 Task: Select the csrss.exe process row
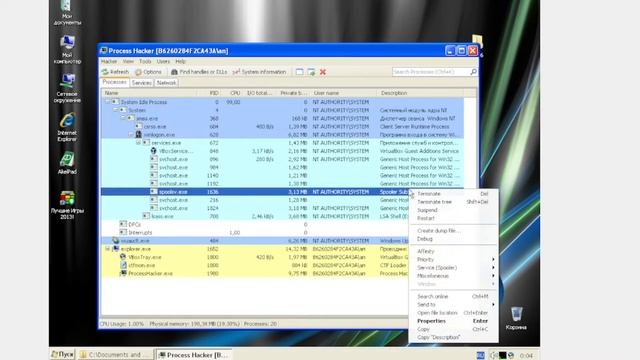pos(282,127)
